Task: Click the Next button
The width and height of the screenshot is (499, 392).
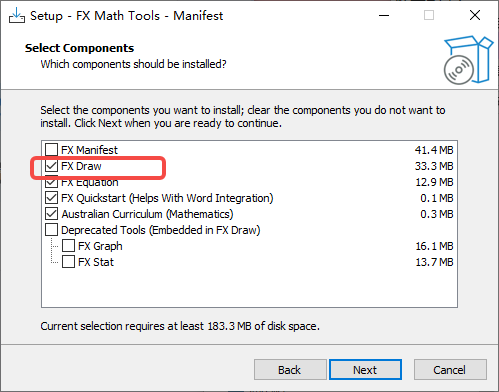Action: click(365, 370)
